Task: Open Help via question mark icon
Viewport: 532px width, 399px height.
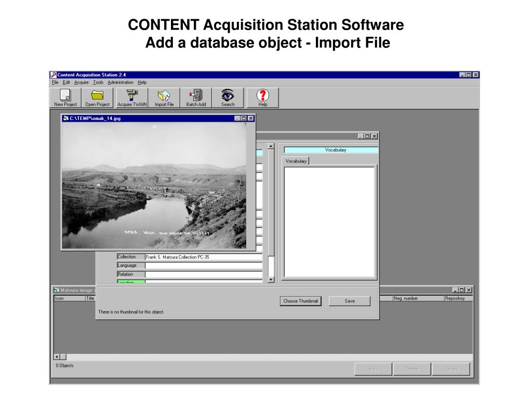Action: 262,98
